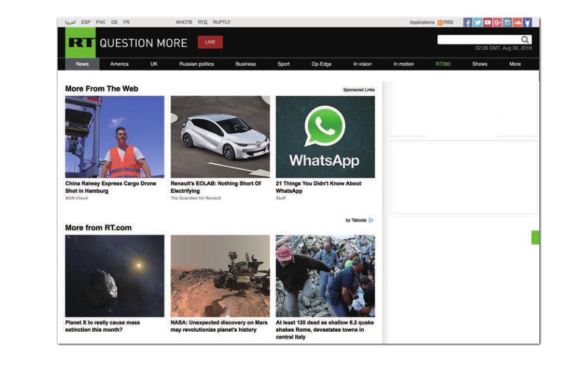The image size is (588, 365).
Task: Open the China Railway cargo drone thumbnail
Action: (115, 137)
